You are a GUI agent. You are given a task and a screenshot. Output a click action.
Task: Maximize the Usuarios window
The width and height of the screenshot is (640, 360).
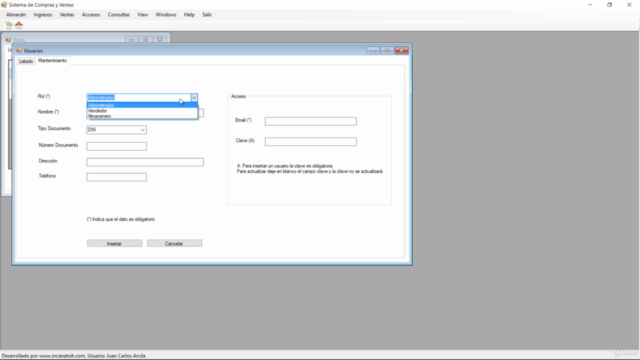click(x=387, y=50)
